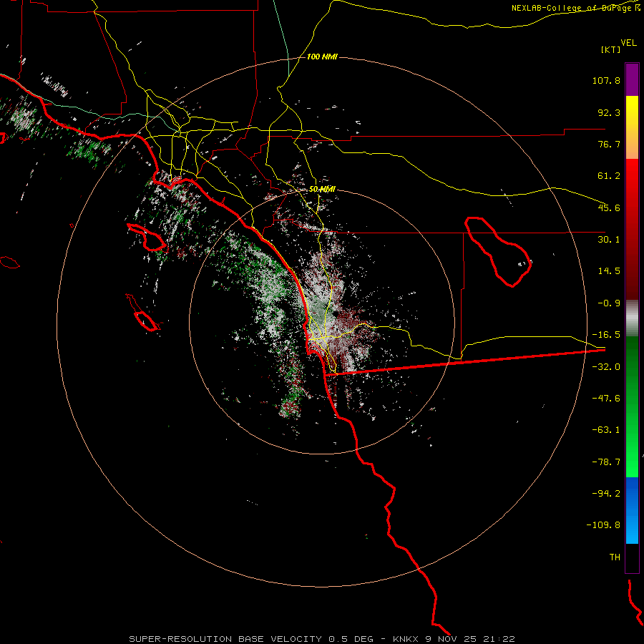Click the 45.6 legend value
Viewport: 644px width, 644px height.
pyautogui.click(x=609, y=208)
